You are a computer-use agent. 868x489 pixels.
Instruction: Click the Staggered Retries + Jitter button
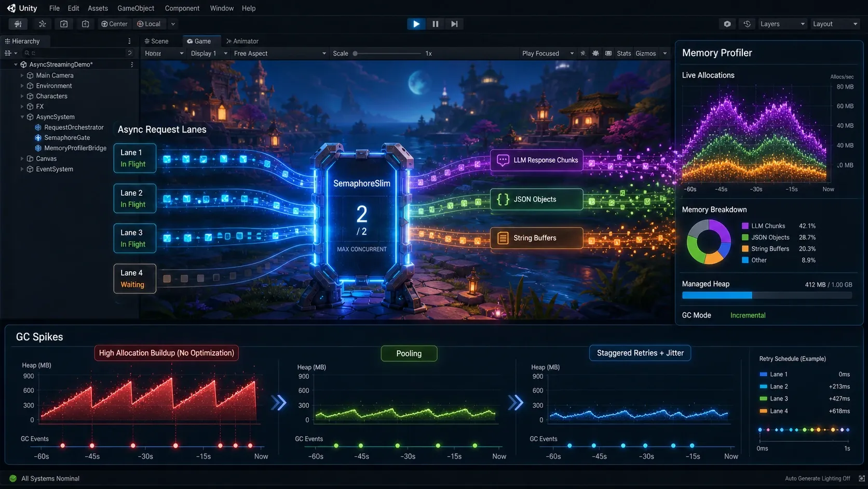point(640,353)
